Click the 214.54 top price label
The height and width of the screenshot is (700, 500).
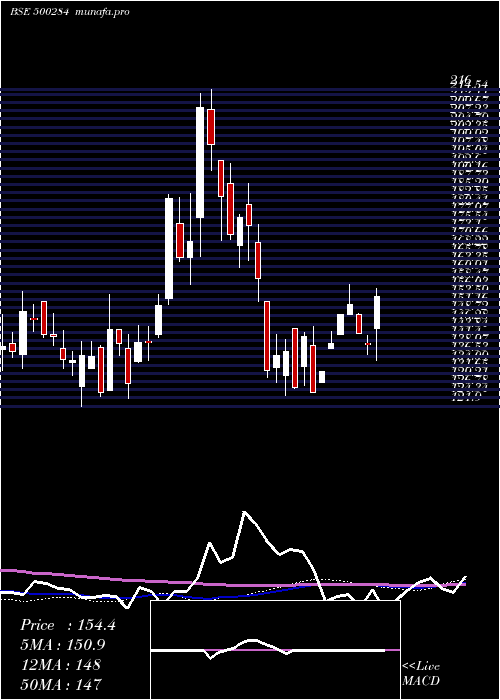(x=469, y=83)
